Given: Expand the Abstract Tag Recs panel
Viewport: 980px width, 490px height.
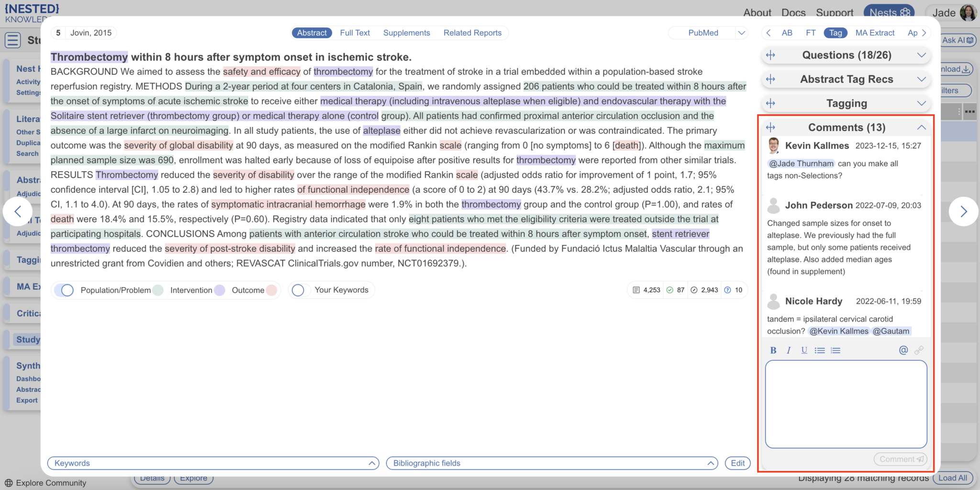Looking at the screenshot, I should tap(921, 79).
